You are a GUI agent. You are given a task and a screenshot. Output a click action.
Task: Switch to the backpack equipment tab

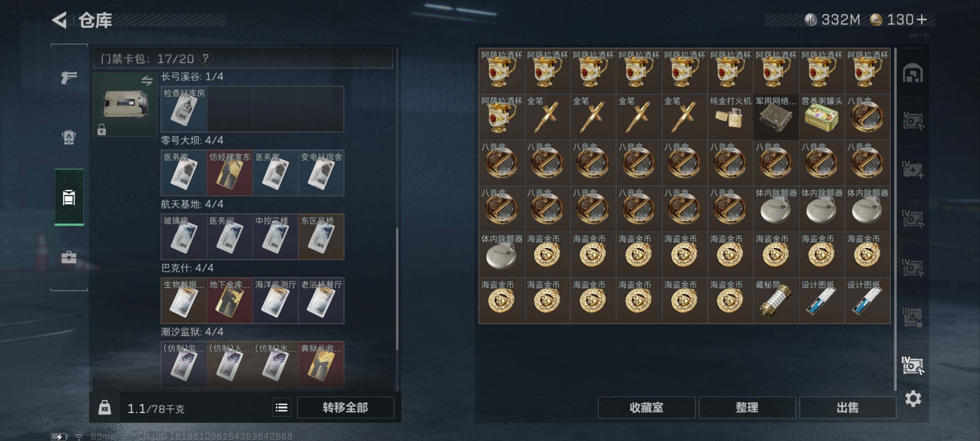(x=69, y=137)
